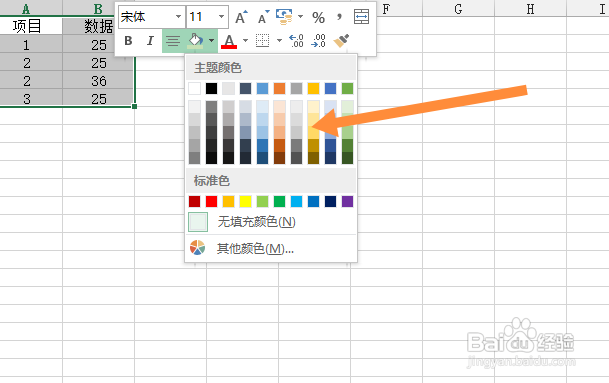Click the Increase Font Size icon
This screenshot has width=609, height=383.
point(241,17)
